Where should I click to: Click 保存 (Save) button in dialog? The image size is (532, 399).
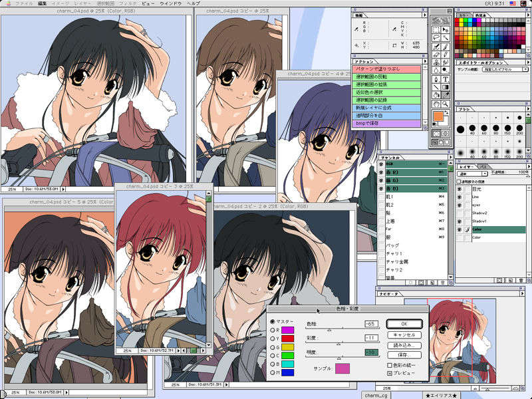point(404,355)
